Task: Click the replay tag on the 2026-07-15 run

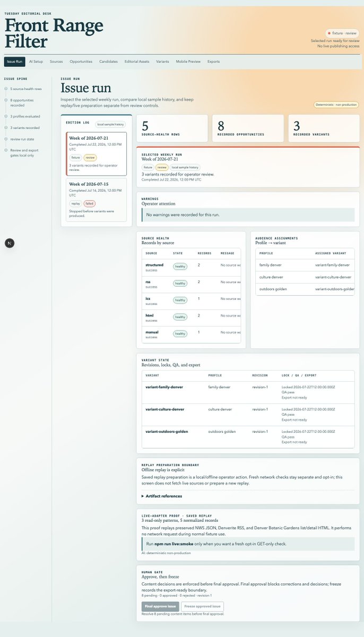Action: (75, 203)
